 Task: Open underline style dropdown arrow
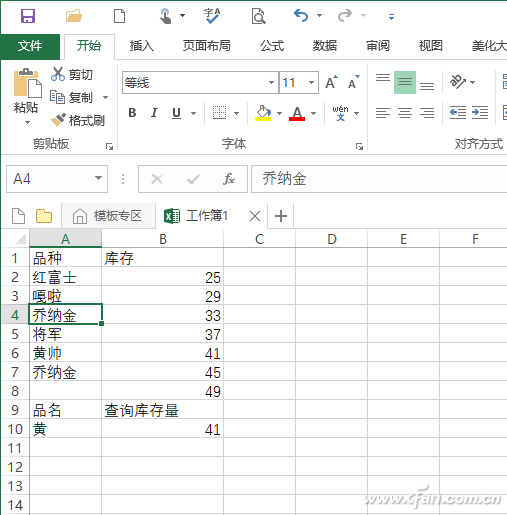click(193, 113)
